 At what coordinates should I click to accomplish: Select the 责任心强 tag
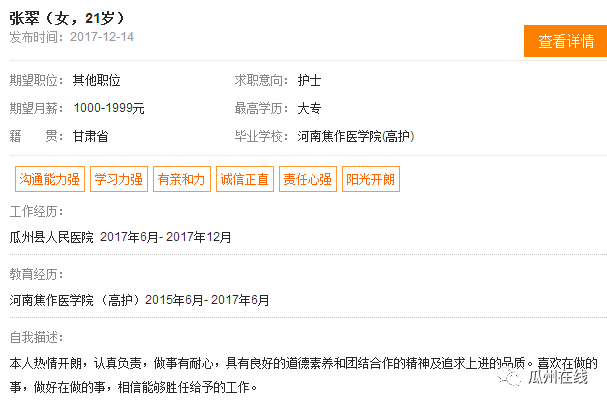(x=308, y=179)
